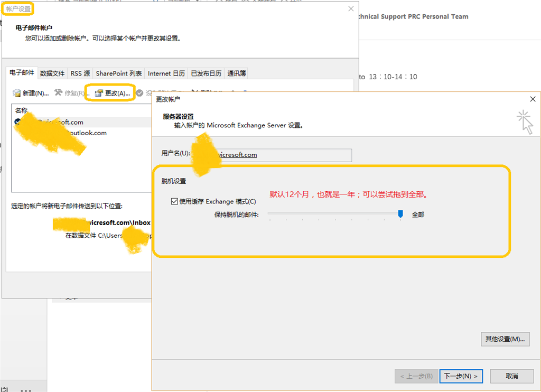Select the RSS 源 tab
This screenshot has width=541, height=392.
(x=80, y=73)
